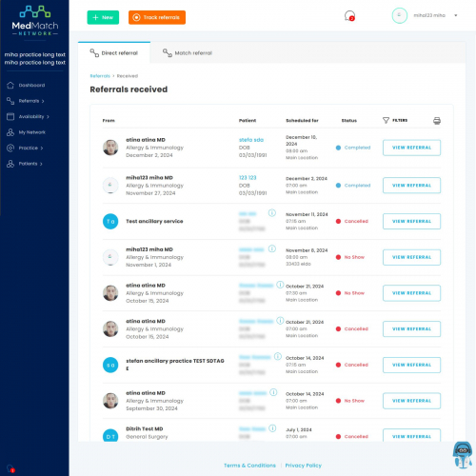Viewport: 476px width, 476px height.
Task: Click the sa avatar for stefan ancillary practice
Action: tap(110, 365)
